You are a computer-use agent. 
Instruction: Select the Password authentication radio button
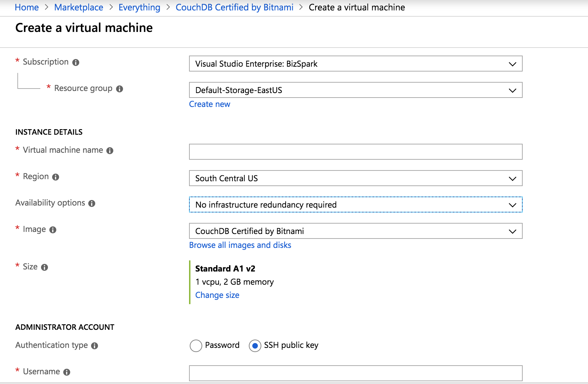196,346
